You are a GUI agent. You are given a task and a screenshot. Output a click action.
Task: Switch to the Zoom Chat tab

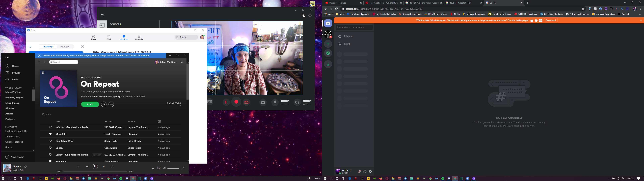tap(109, 38)
